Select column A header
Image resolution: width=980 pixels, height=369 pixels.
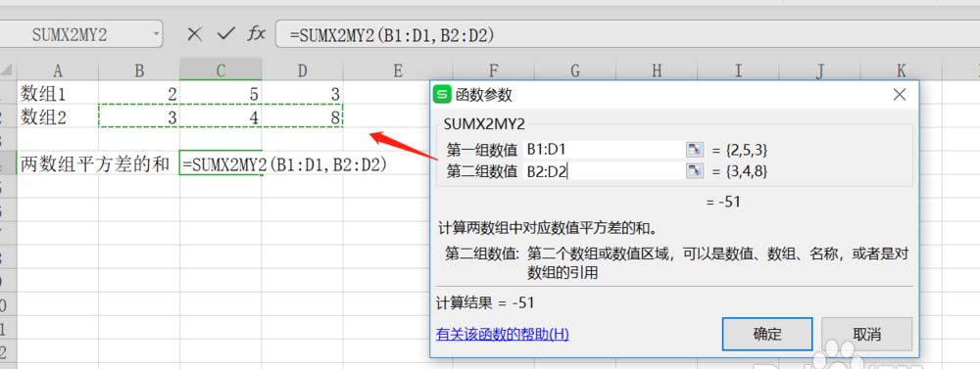pos(58,70)
